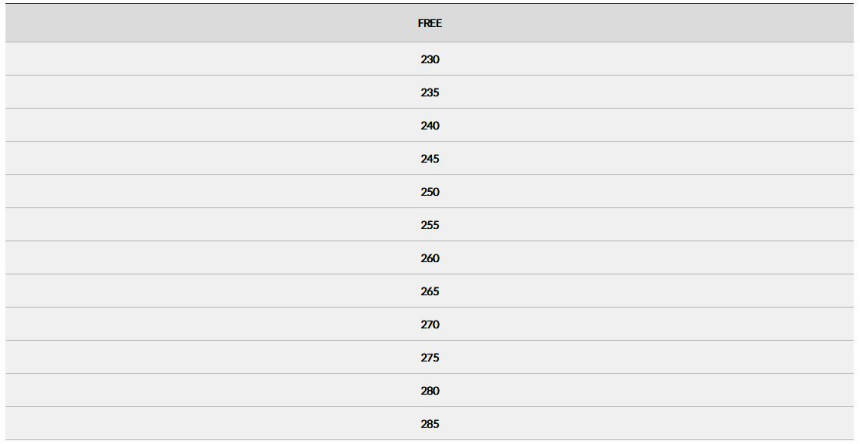Pick the 250 size row

429,191
